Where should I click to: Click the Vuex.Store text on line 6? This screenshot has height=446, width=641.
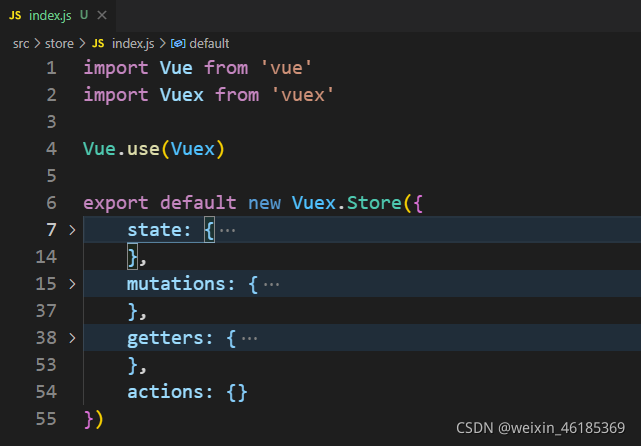347,203
